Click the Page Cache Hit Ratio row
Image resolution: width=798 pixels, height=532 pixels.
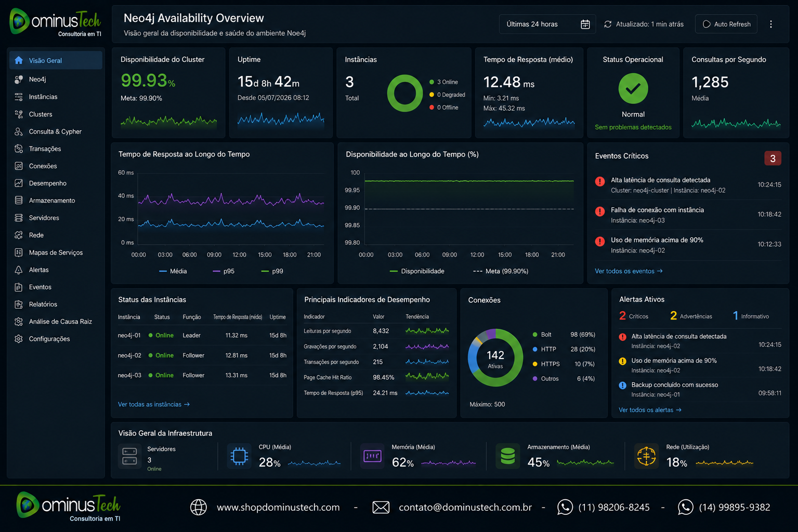376,377
